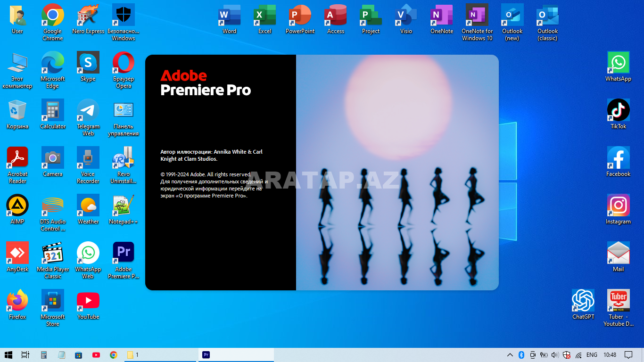Select the Tuber YouTube Downloader icon
Image resolution: width=644 pixels, height=362 pixels.
click(619, 308)
